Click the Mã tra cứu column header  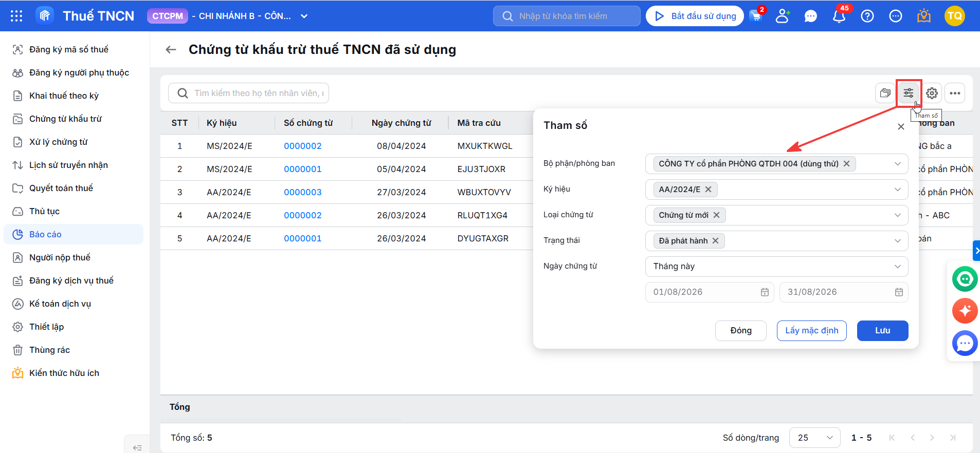pyautogui.click(x=479, y=123)
